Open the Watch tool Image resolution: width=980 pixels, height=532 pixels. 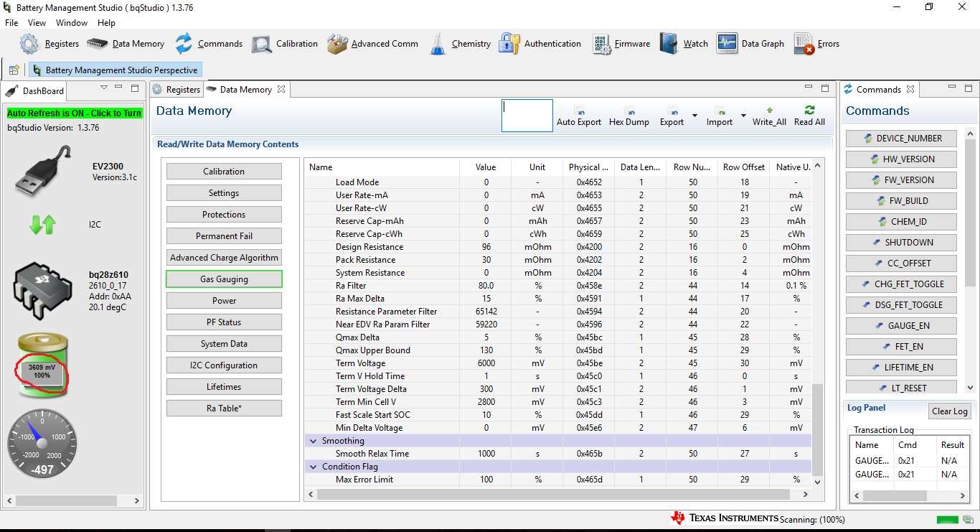coord(684,44)
